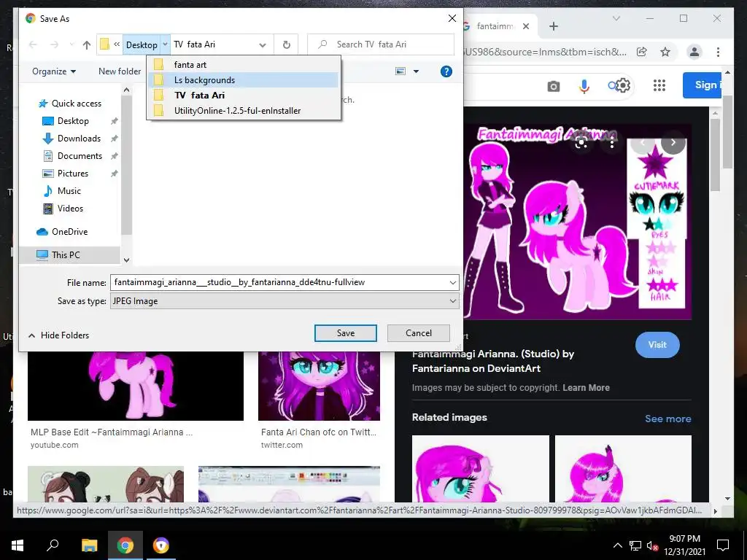Open Organize dropdown menu

pyautogui.click(x=54, y=71)
